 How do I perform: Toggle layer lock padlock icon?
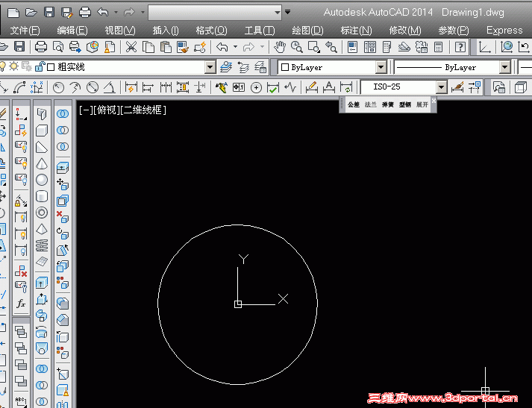pyautogui.click(x=40, y=66)
